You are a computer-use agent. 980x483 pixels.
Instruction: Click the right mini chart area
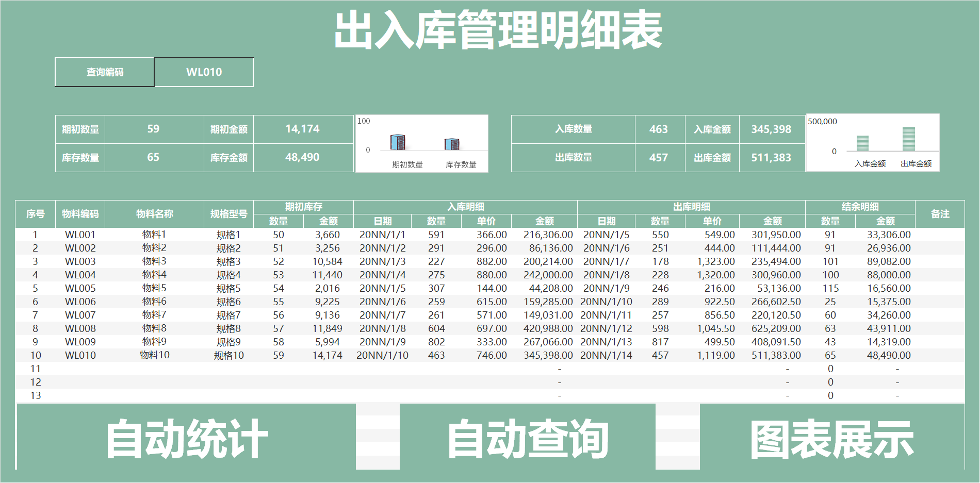[873, 143]
